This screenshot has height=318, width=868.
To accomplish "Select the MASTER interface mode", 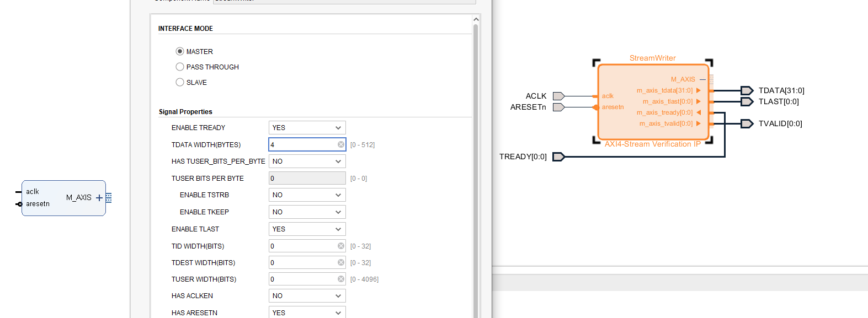I will point(180,51).
